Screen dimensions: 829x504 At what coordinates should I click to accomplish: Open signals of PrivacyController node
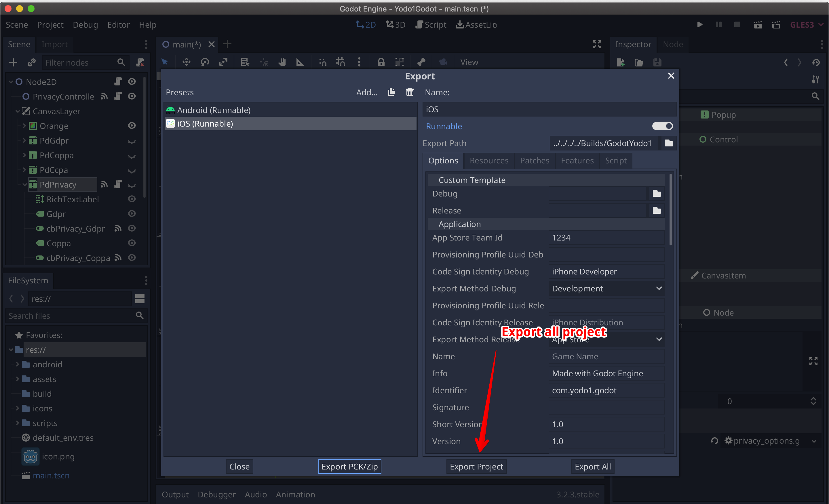(104, 96)
